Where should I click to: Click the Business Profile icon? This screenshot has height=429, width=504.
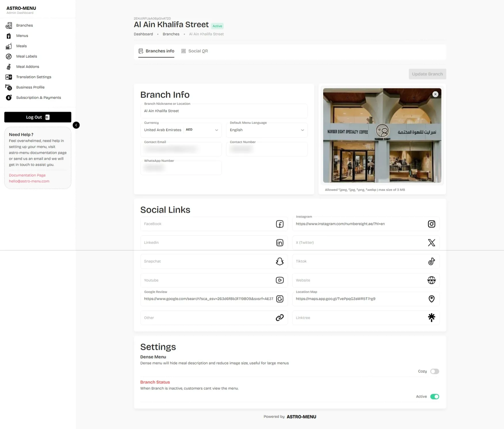point(9,87)
